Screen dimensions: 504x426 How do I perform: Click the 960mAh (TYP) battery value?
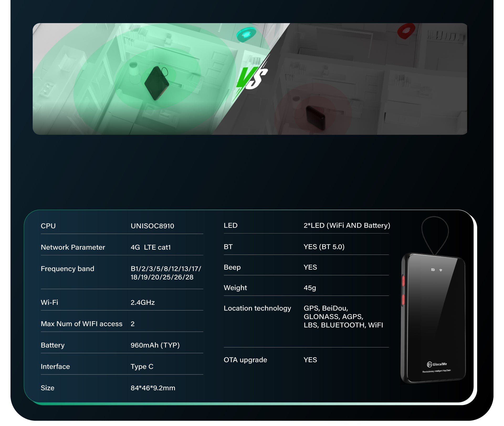[155, 345]
